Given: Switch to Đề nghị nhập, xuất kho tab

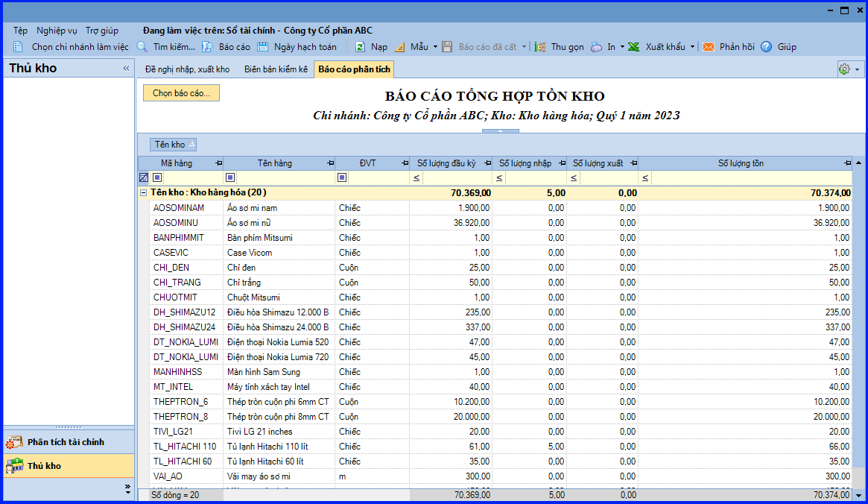Looking at the screenshot, I should coord(187,69).
